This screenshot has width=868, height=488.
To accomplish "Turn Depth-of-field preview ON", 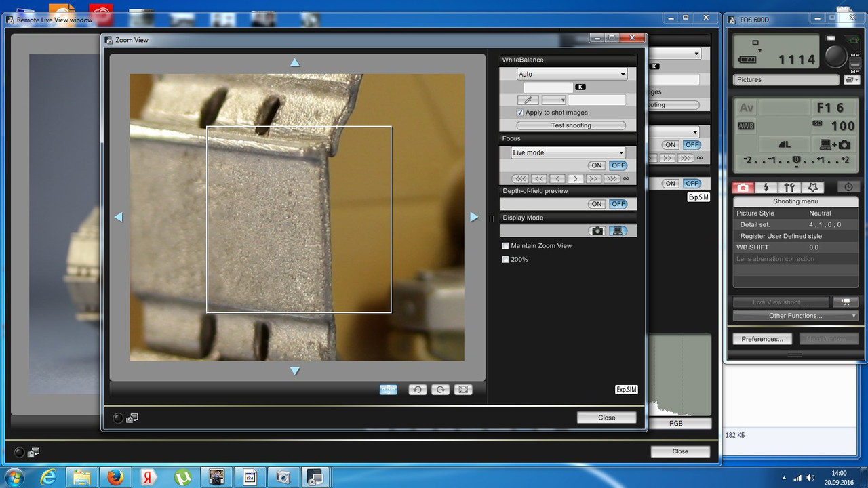I will pos(597,204).
